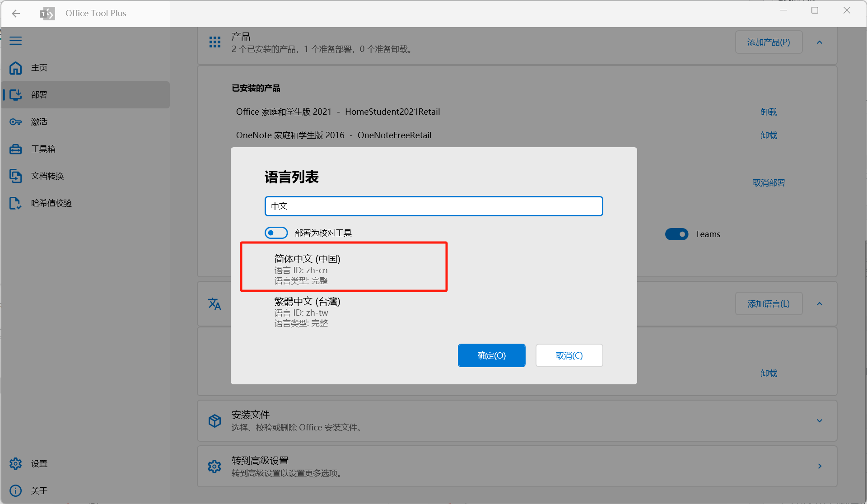Click 卸载 link in language section
The width and height of the screenshot is (867, 504).
point(769,373)
